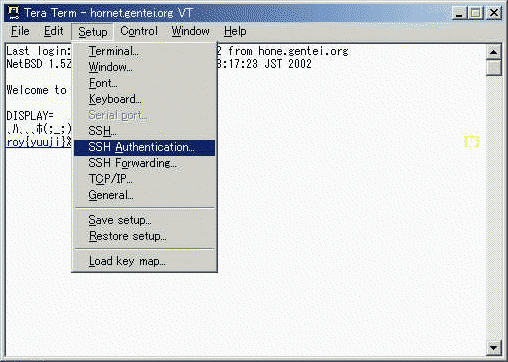The image size is (508, 362).
Task: Click Save setup... menu entry
Action: click(x=145, y=220)
